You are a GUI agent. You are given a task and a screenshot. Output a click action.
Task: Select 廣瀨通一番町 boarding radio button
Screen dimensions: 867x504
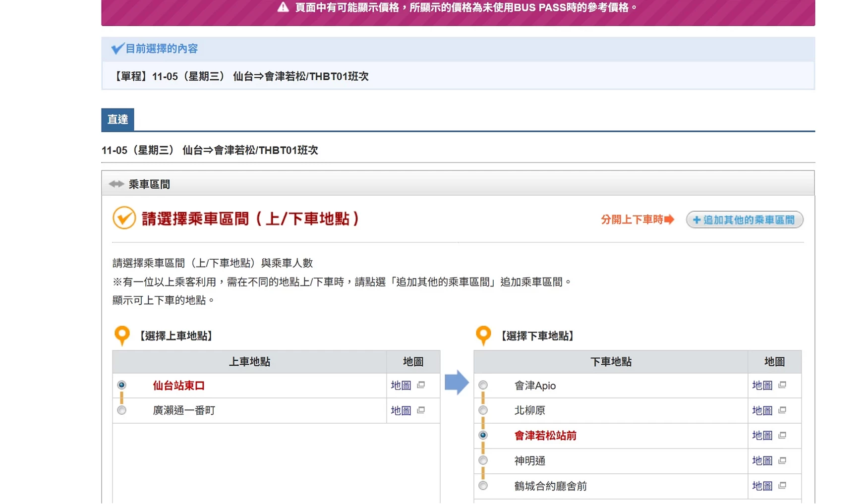[x=122, y=410]
